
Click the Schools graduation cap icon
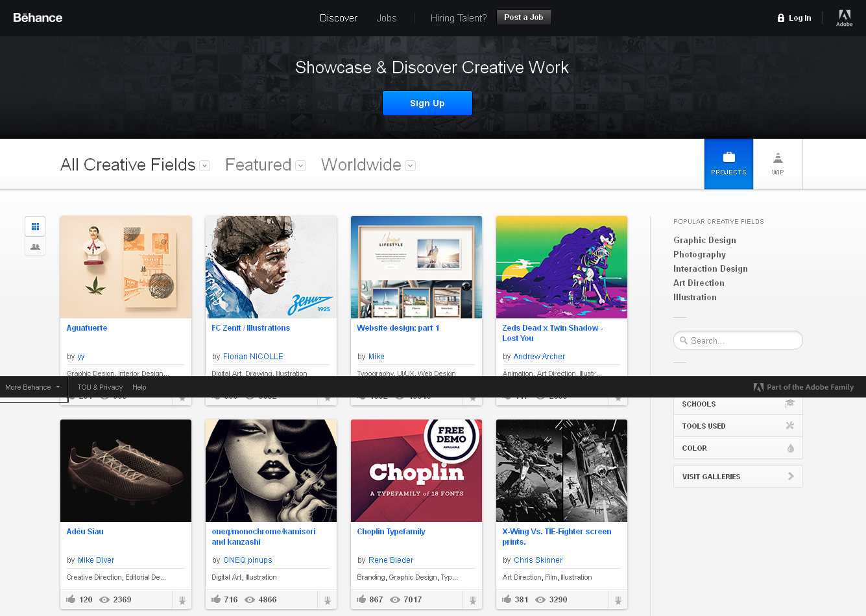[x=790, y=403]
